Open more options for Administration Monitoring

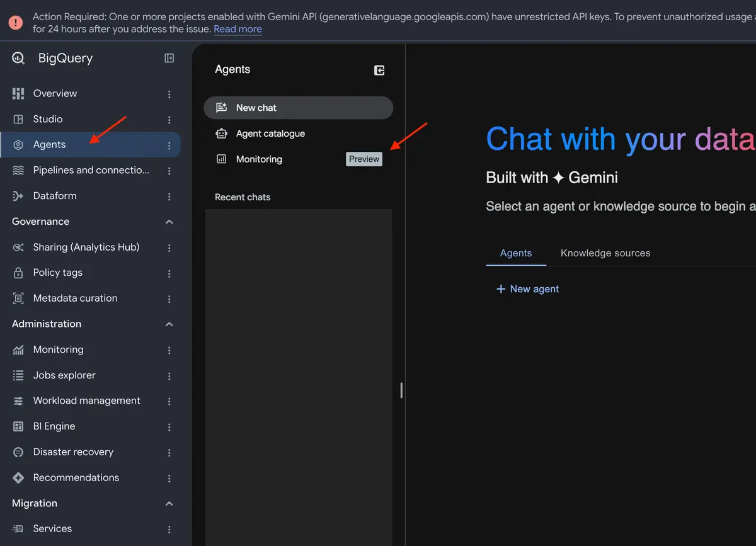click(x=169, y=350)
